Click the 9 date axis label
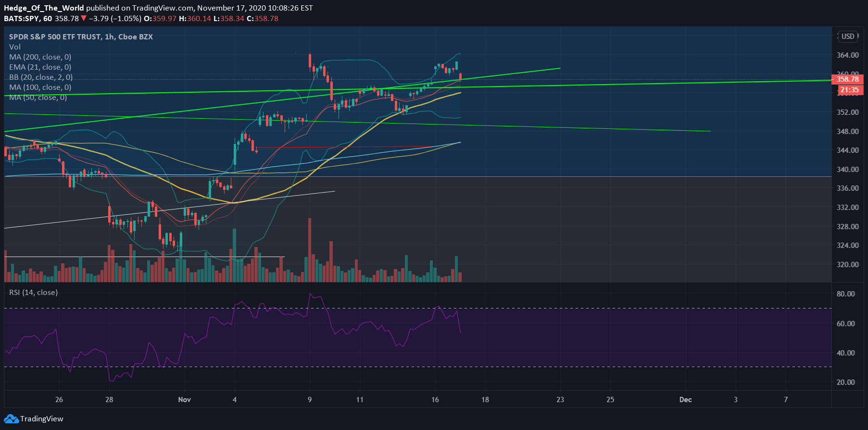This screenshot has height=430, width=868. pos(310,400)
